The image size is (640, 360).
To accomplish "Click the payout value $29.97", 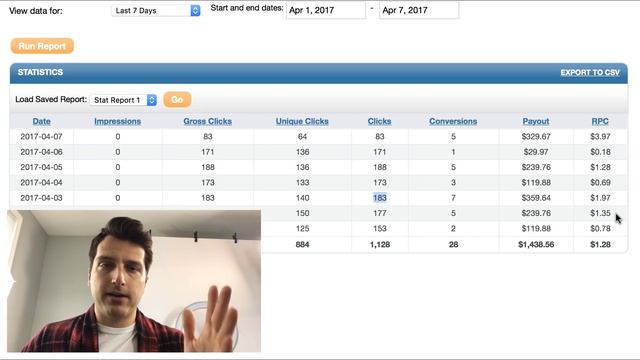I will 536,152.
